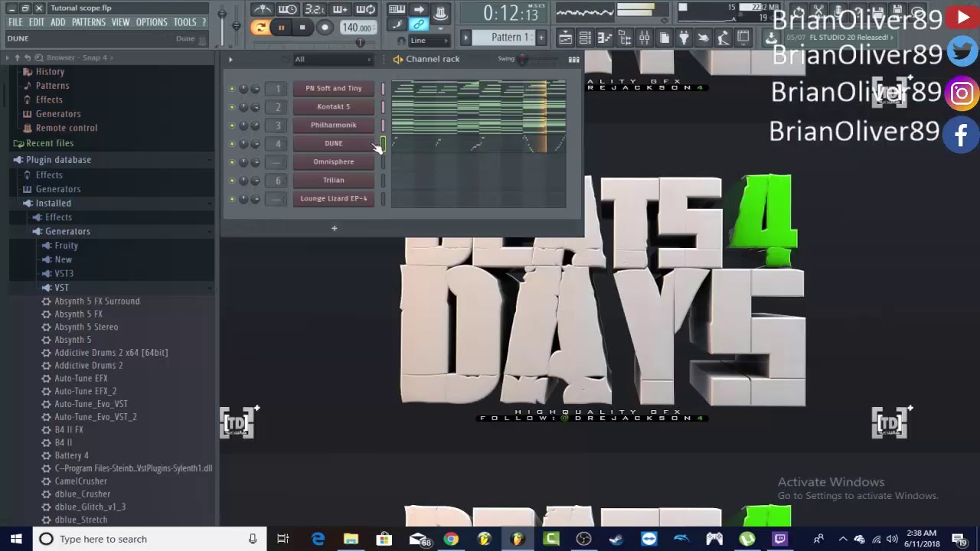Open the Mixer toolbar icon
Image resolution: width=980 pixels, height=551 pixels.
[645, 37]
